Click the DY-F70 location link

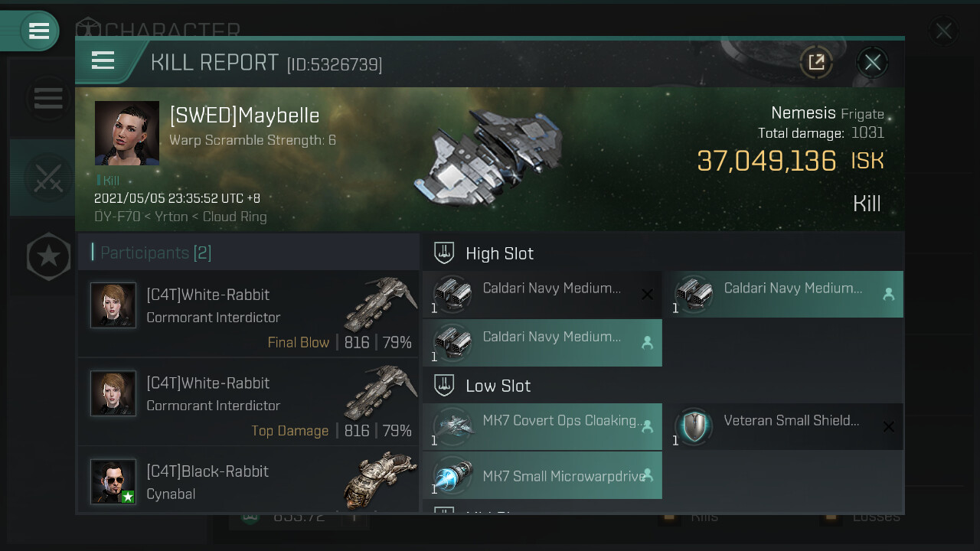tap(116, 217)
